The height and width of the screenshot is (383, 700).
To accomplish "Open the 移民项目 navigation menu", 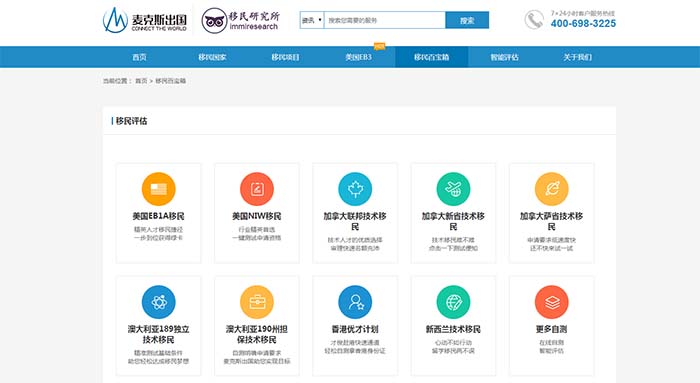I will [285, 57].
